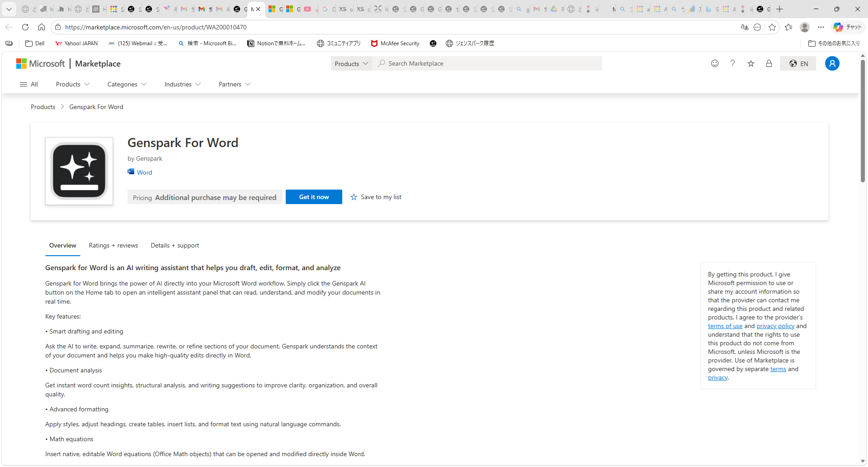Add this page to browser favorites
The image size is (868, 467).
[773, 27]
